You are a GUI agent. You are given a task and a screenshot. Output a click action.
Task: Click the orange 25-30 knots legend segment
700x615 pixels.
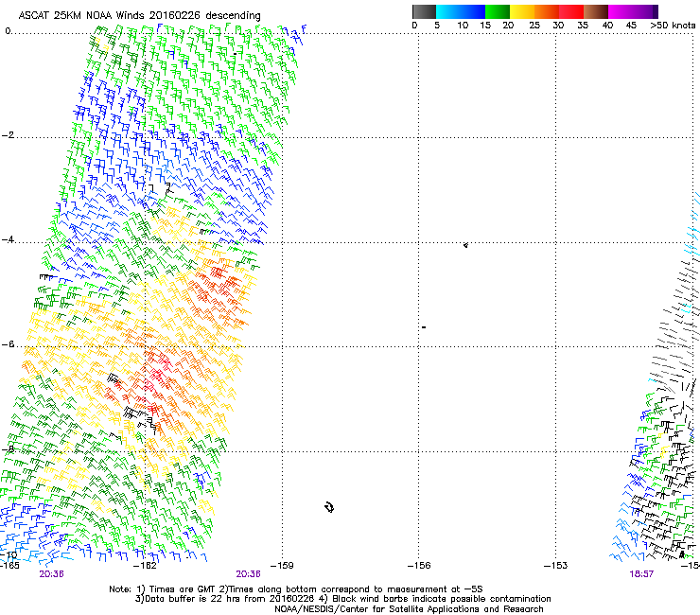[547, 11]
